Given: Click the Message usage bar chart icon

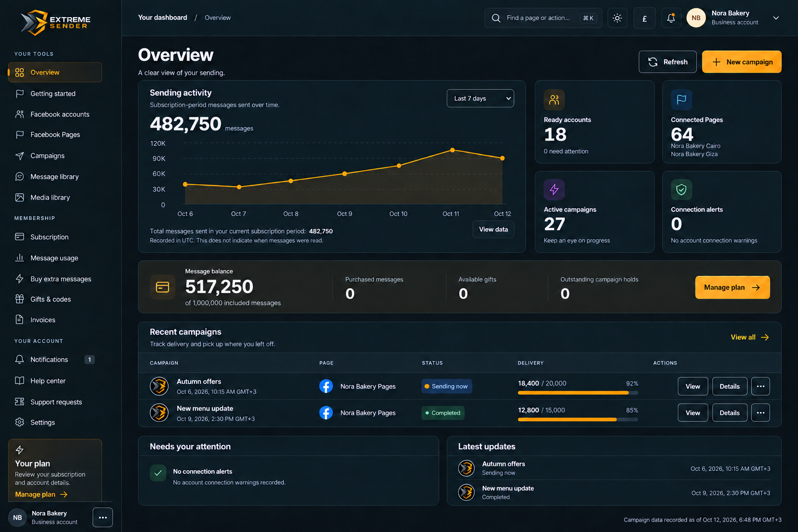Looking at the screenshot, I should coord(20,258).
